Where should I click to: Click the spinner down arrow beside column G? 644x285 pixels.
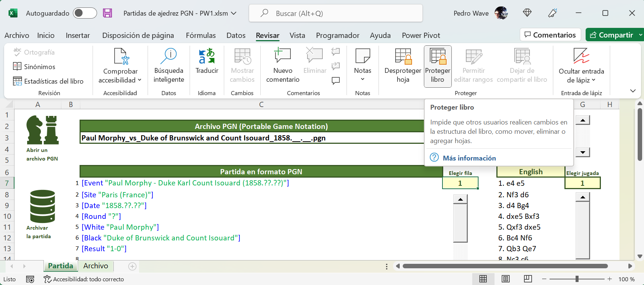(x=583, y=152)
